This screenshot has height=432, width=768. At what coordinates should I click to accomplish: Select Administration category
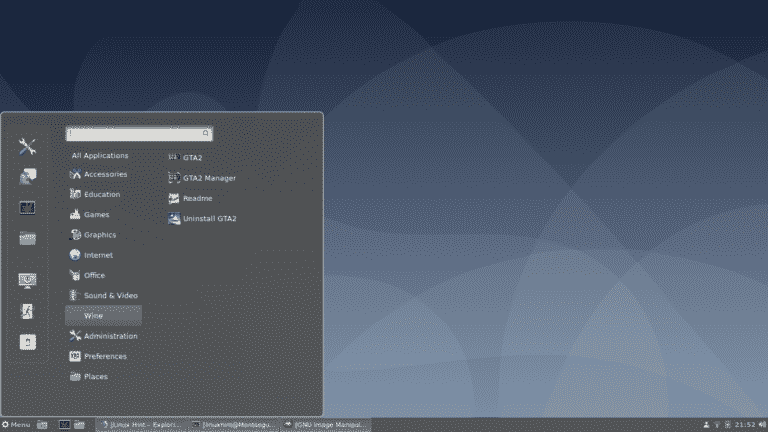[103, 336]
